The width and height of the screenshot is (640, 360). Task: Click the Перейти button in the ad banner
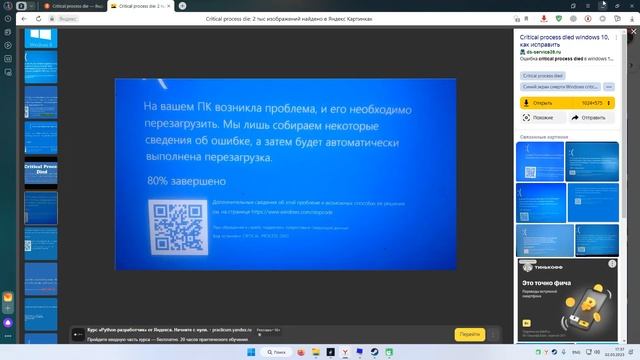pos(470,334)
